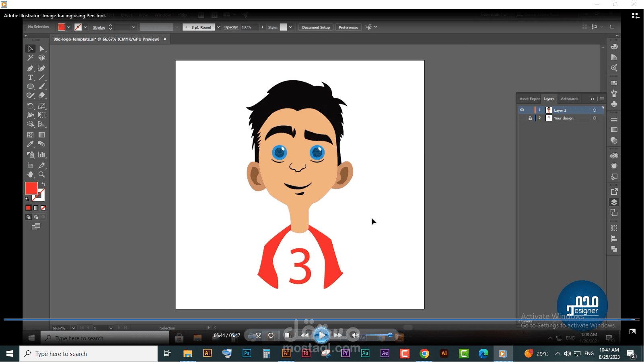The image size is (644, 362).
Task: Open the 3 pt. Round brush dropdown
Action: click(x=218, y=27)
